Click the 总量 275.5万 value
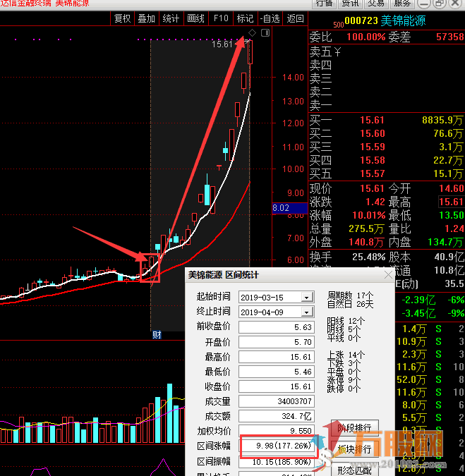The image size is (465, 476). (x=366, y=228)
